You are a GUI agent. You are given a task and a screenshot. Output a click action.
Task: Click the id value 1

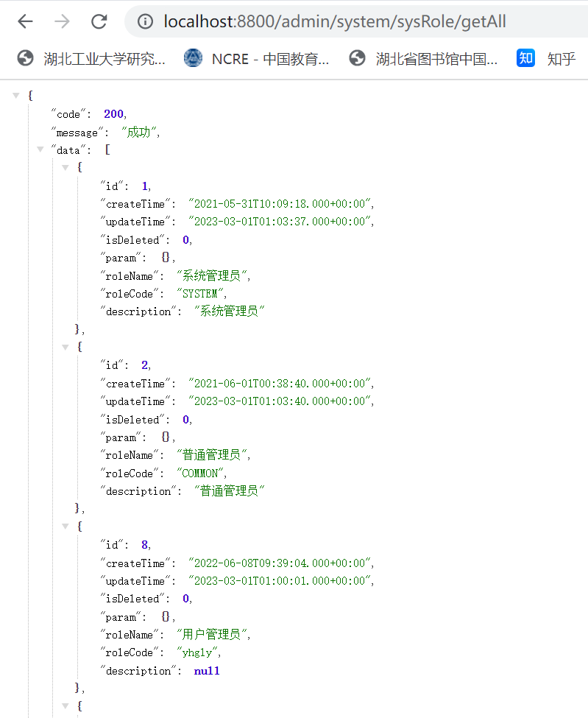click(x=144, y=186)
